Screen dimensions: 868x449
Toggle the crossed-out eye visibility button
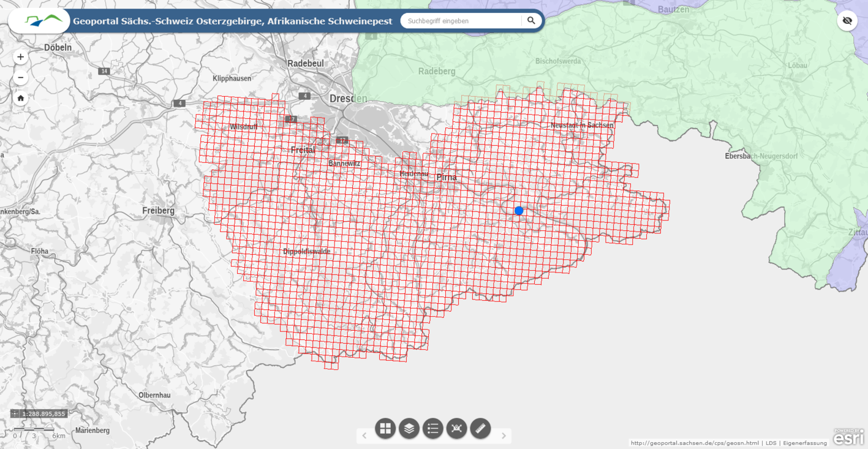click(847, 21)
